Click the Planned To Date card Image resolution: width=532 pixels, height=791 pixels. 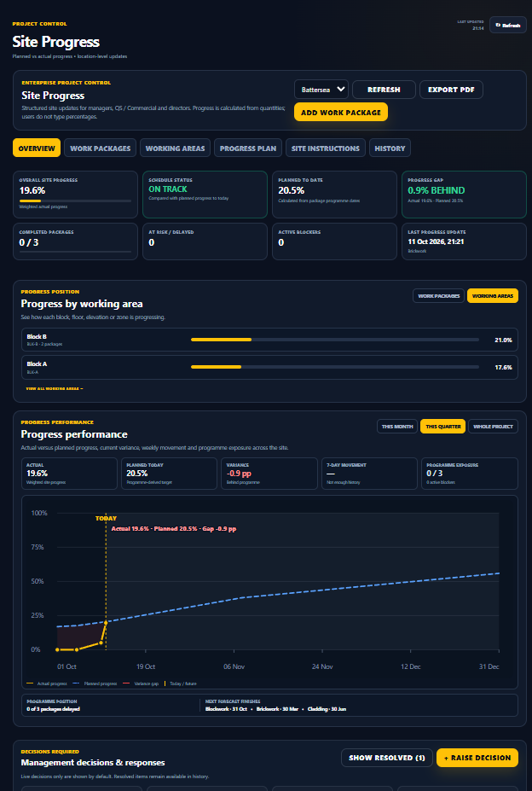tap(334, 195)
